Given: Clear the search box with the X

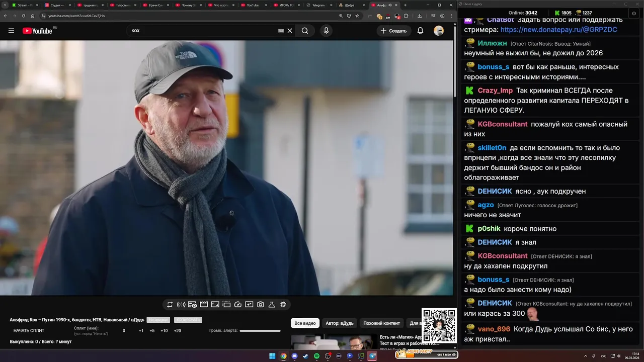Looking at the screenshot, I should (290, 31).
